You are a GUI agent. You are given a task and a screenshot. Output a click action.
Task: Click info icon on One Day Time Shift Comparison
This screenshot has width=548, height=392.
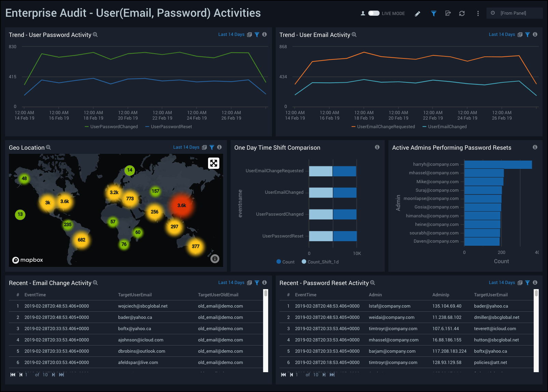(377, 147)
